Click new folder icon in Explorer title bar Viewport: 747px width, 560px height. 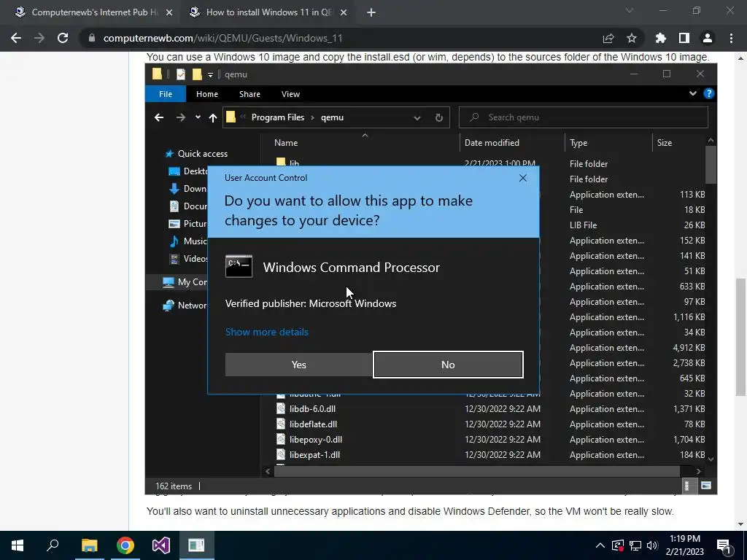pos(197,74)
